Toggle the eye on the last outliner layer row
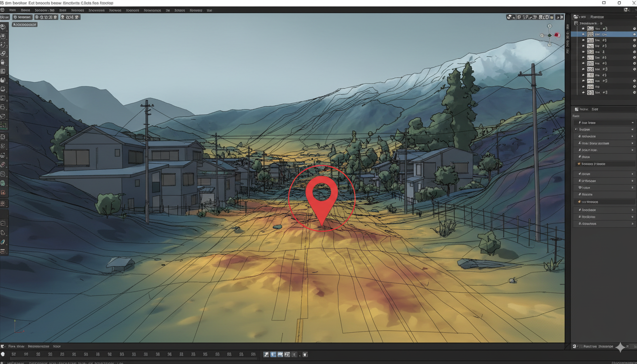The image size is (637, 364). point(634,92)
